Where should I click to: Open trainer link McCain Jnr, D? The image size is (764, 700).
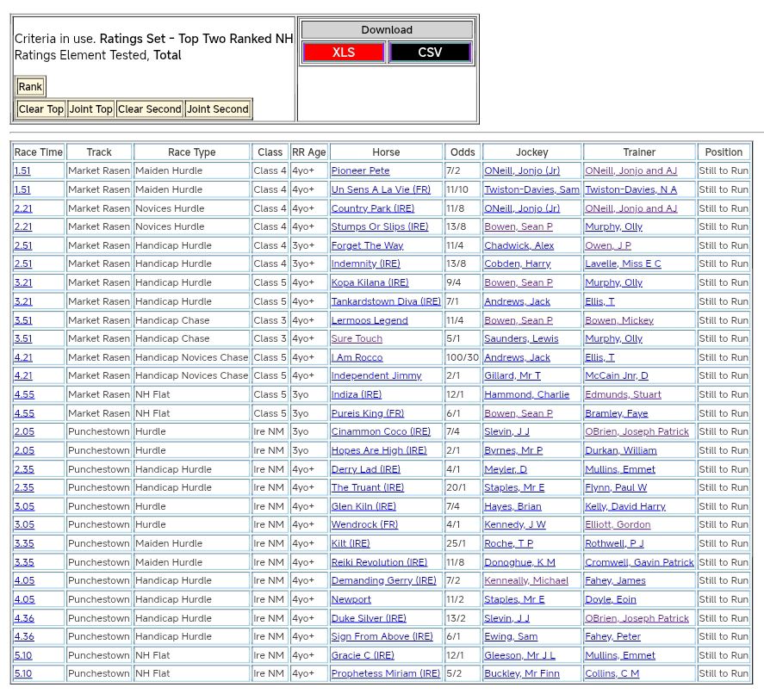617,376
